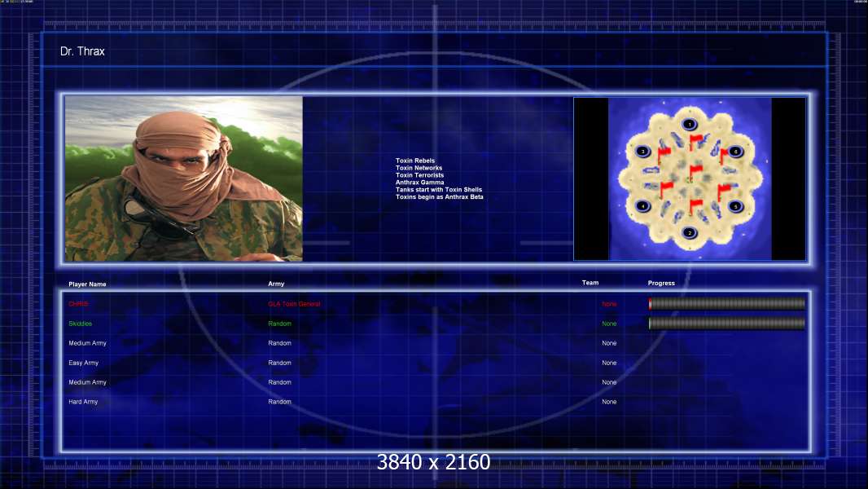Click the Progress column header
868x489 pixels.
(661, 283)
